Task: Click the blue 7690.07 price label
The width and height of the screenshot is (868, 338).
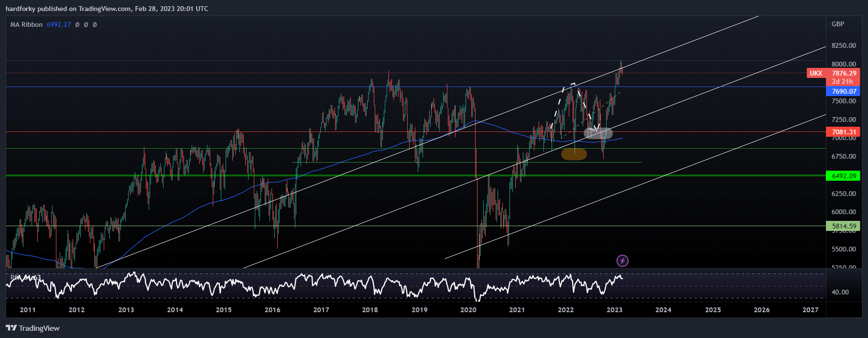Action: coord(844,91)
